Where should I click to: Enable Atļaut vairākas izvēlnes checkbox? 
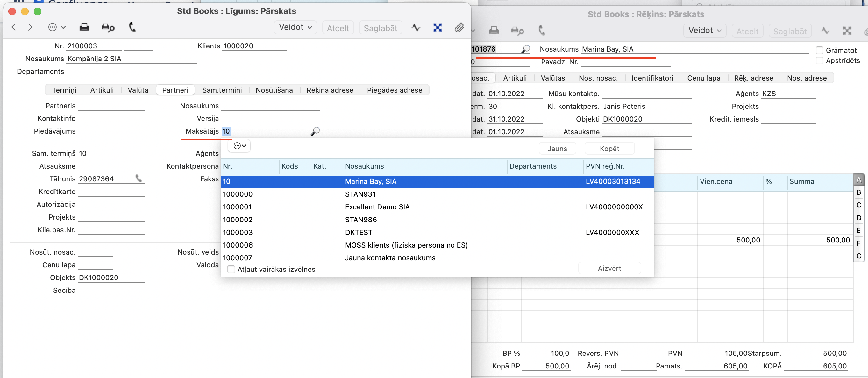tap(231, 269)
